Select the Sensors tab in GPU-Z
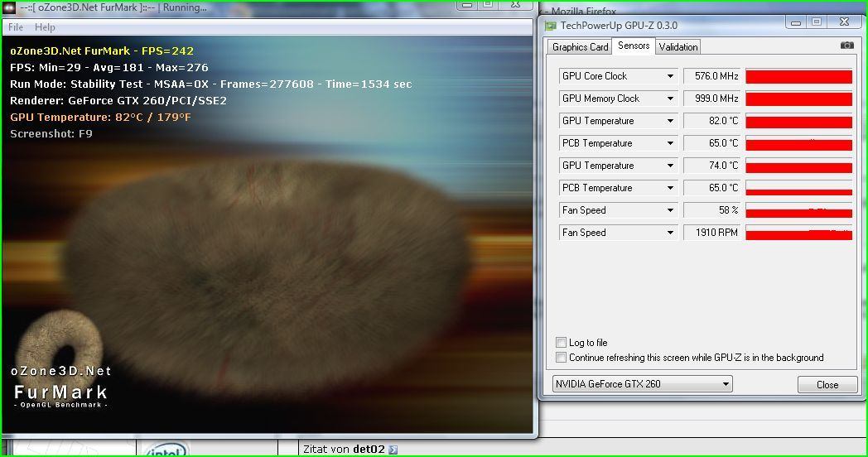 click(634, 46)
